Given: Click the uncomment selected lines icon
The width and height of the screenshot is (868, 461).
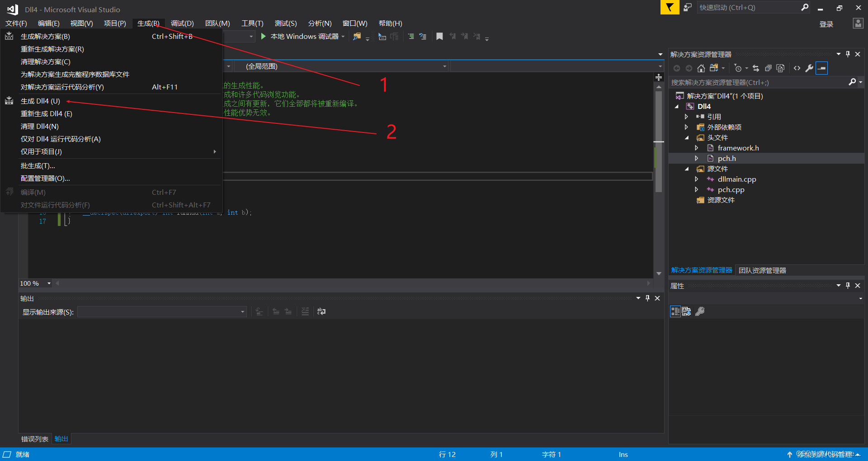Looking at the screenshot, I should 423,37.
